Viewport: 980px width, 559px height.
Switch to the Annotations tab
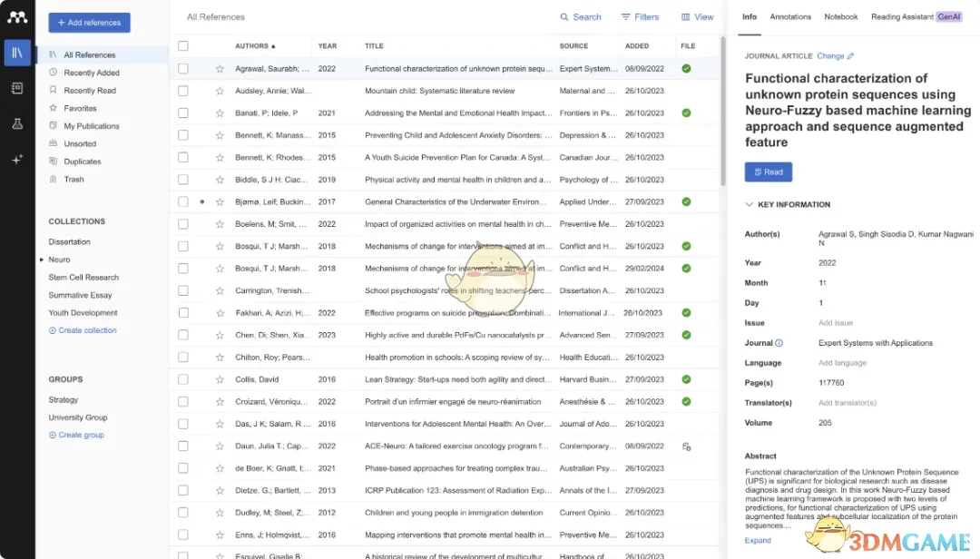click(790, 16)
